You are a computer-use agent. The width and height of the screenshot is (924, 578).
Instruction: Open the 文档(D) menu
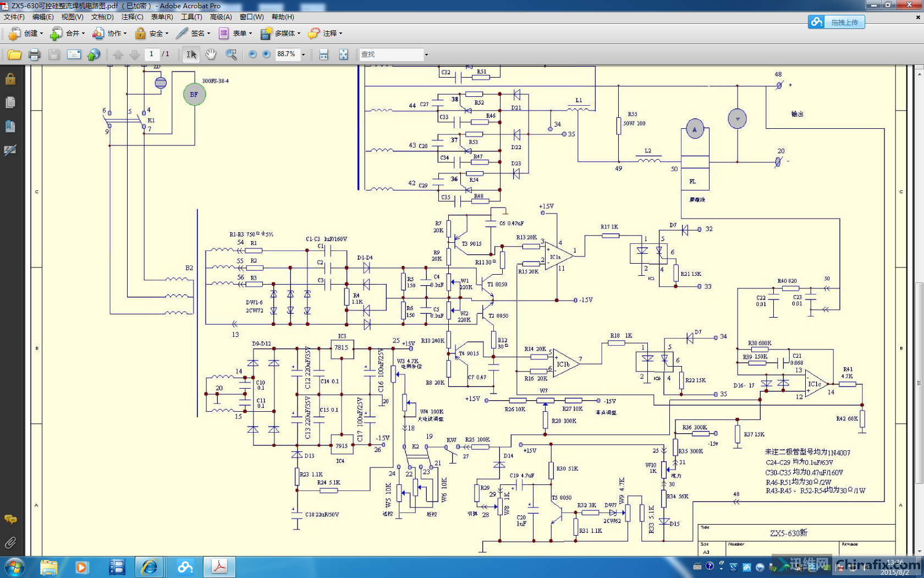click(x=102, y=17)
